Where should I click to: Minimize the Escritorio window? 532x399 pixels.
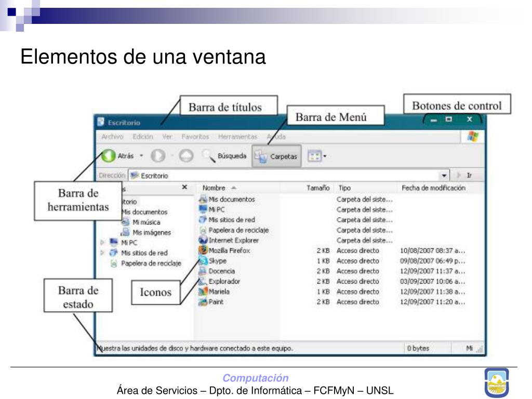(434, 120)
